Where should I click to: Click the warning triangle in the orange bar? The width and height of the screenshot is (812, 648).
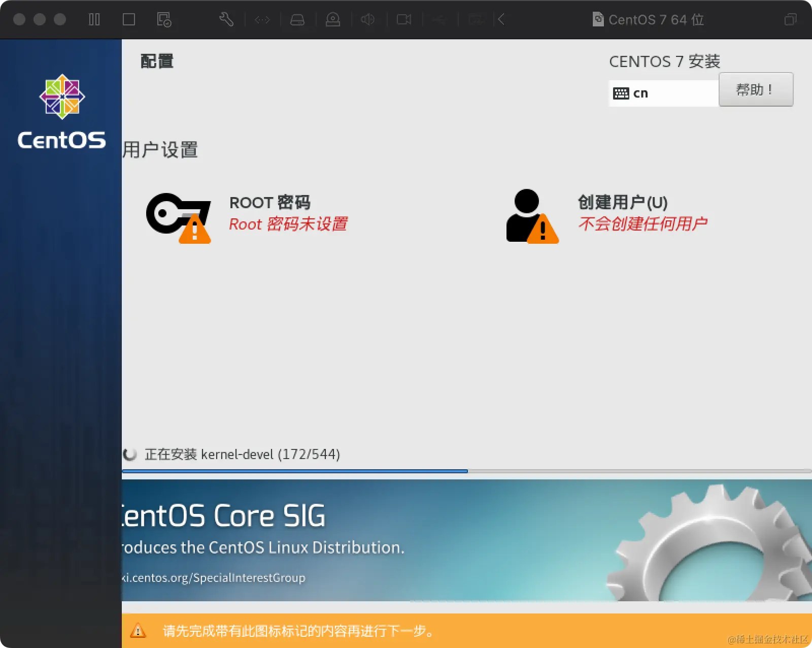coord(138,631)
